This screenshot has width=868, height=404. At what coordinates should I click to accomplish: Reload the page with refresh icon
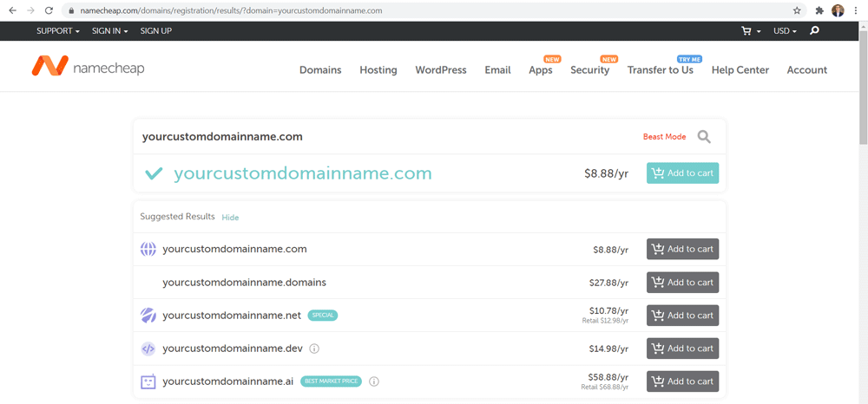[x=49, y=10]
